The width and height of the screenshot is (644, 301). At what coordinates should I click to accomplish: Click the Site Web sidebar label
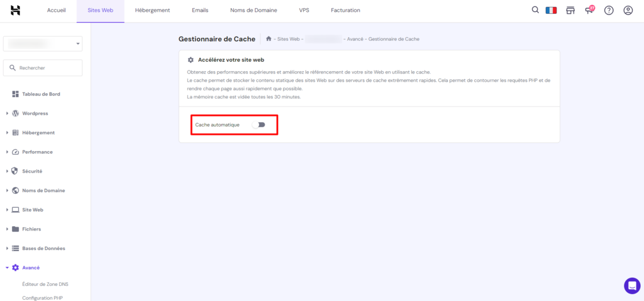[33, 210]
